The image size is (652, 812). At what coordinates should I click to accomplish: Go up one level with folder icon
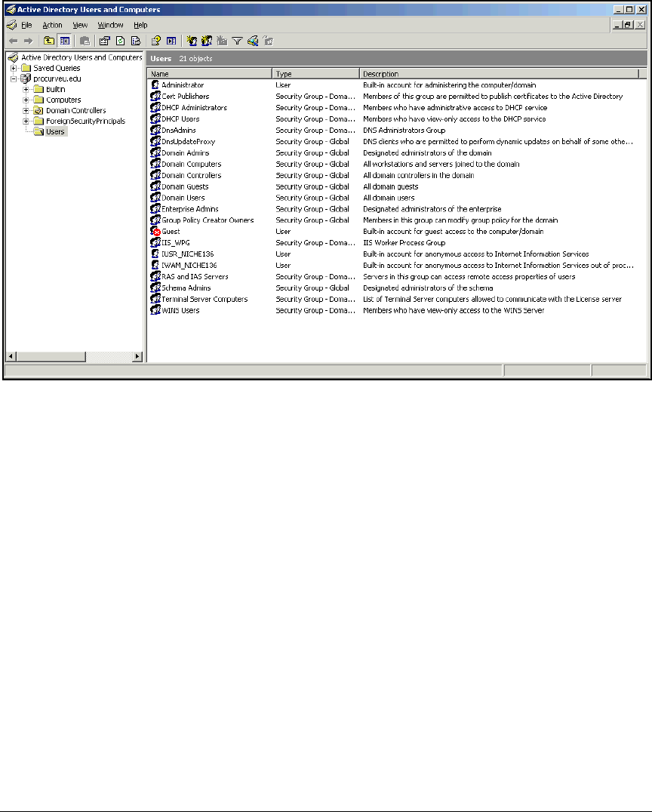[49, 41]
